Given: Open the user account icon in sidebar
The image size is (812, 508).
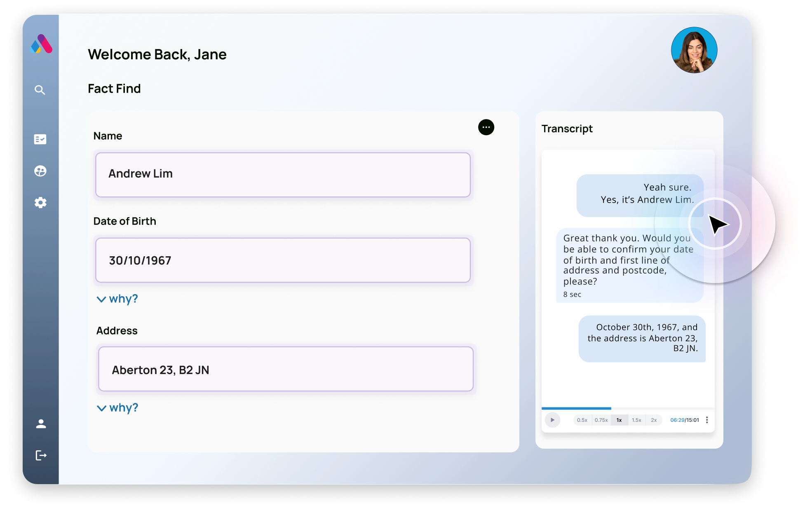Looking at the screenshot, I should pos(41,424).
